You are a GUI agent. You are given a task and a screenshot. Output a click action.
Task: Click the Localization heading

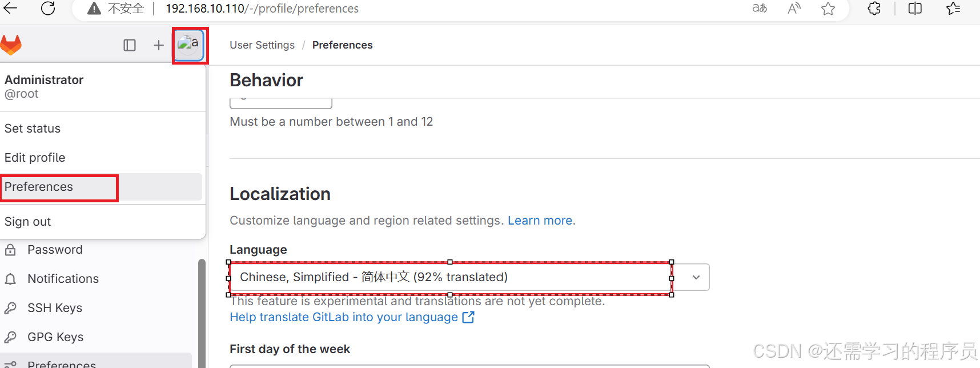tap(280, 194)
